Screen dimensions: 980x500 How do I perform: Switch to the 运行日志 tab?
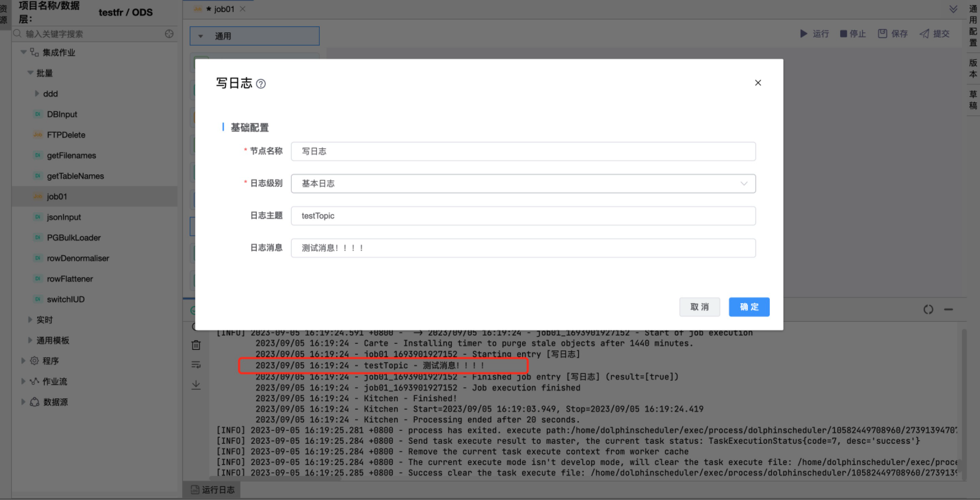point(212,490)
